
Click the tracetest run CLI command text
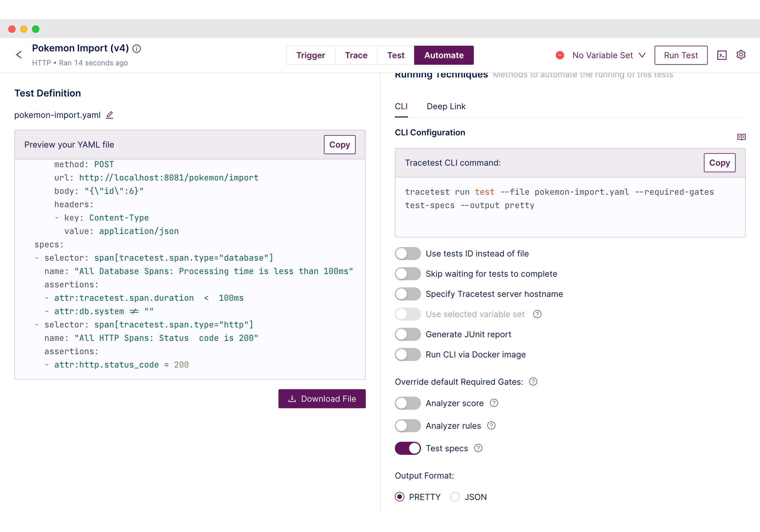pos(559,199)
